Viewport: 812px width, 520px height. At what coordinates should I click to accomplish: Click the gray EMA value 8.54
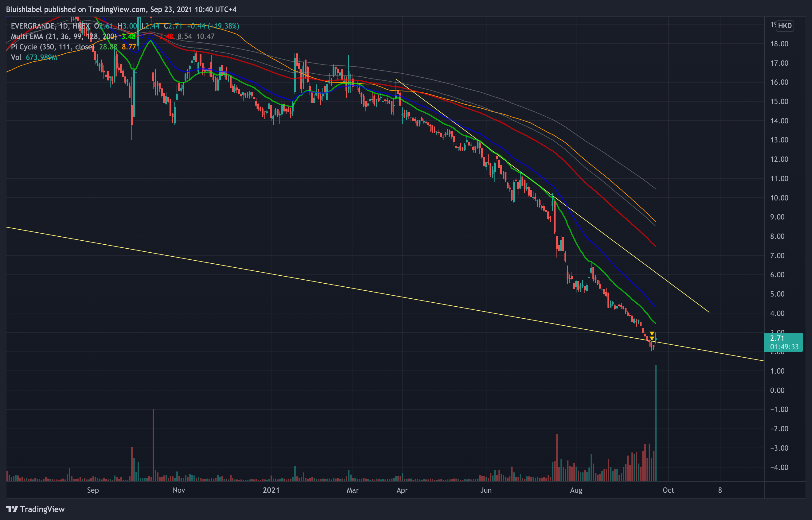(x=185, y=37)
